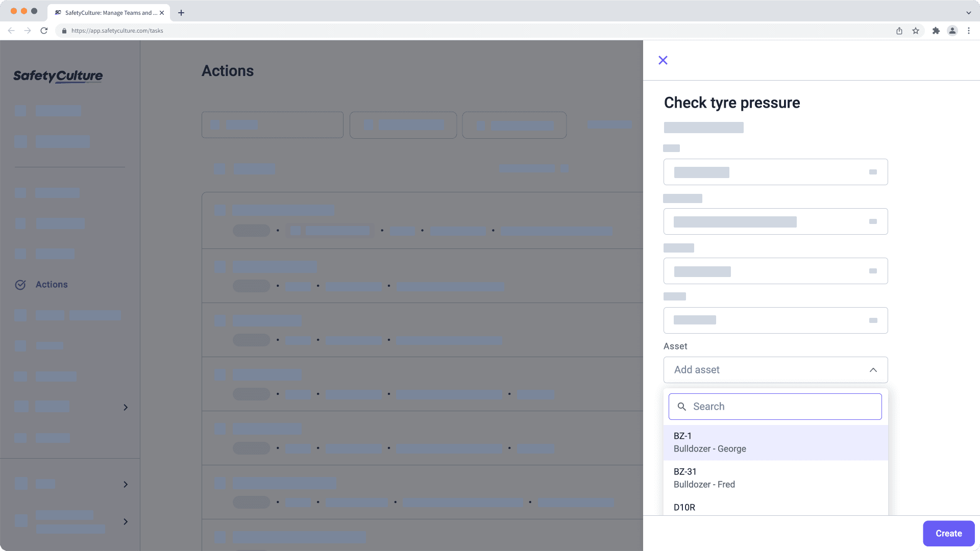980x551 pixels.
Task: Click the calendar icon in second date field
Action: coord(873,221)
